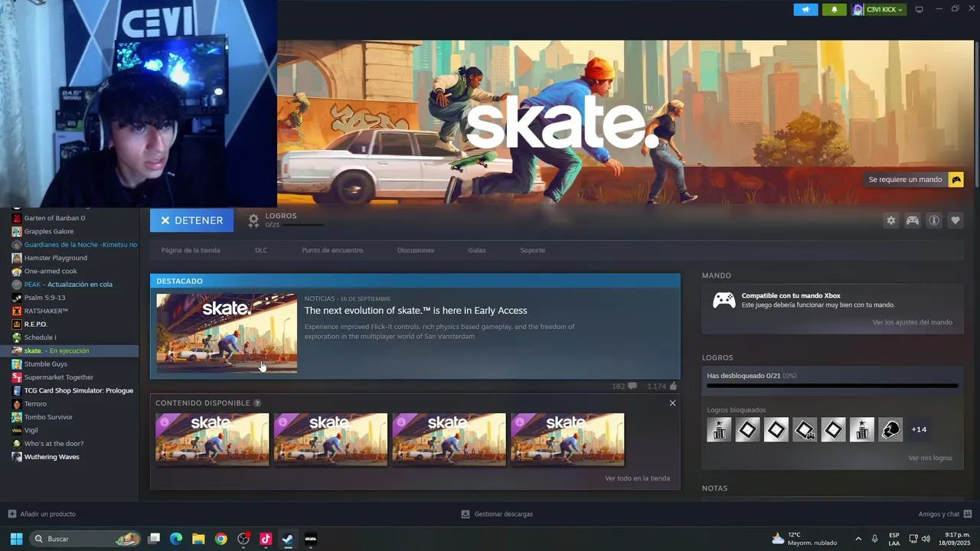Open controller settings gamepad icon
The height and width of the screenshot is (551, 980).
pos(913,220)
